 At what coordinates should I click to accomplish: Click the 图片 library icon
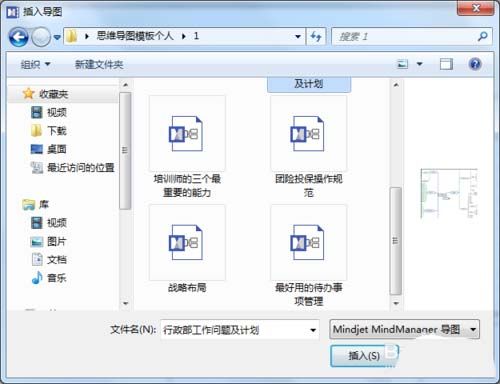click(37, 241)
